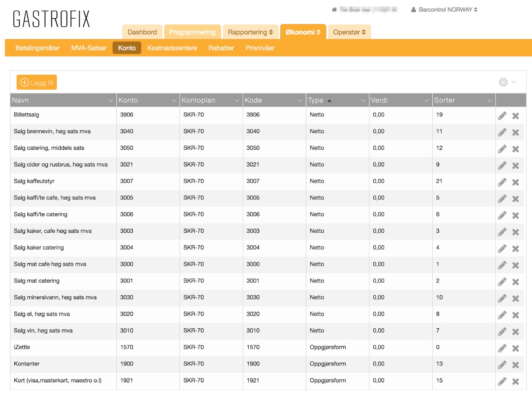The width and height of the screenshot is (532, 396).
Task: Open Konto column filter dropdown
Action: [174, 101]
